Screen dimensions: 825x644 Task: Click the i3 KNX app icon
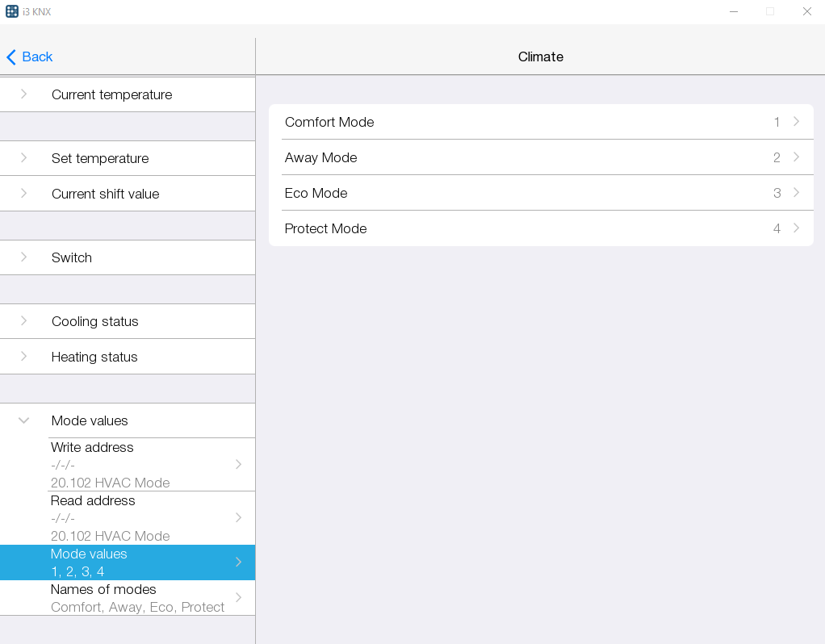(x=12, y=11)
